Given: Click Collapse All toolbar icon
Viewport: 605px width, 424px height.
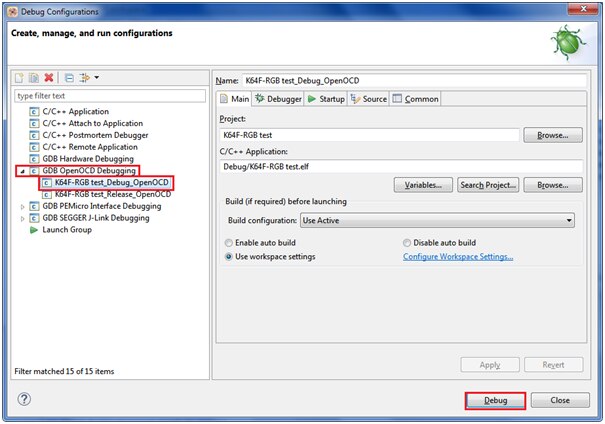Looking at the screenshot, I should (x=69, y=78).
